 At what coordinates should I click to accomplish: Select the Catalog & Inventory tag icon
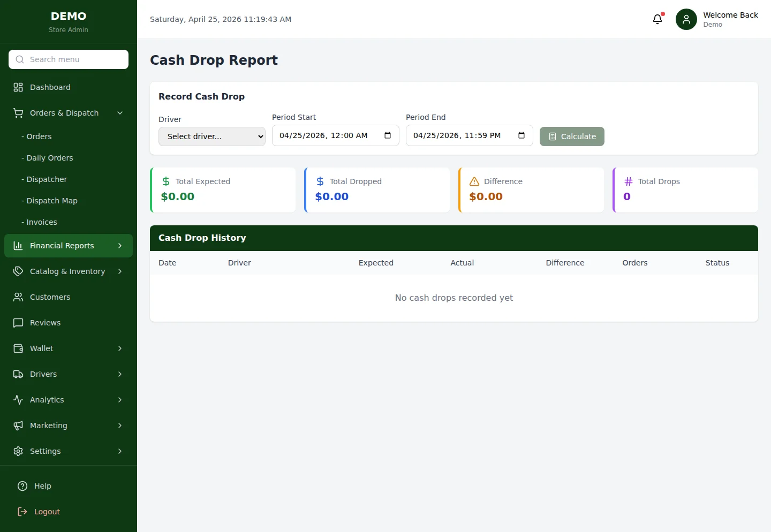(18, 271)
